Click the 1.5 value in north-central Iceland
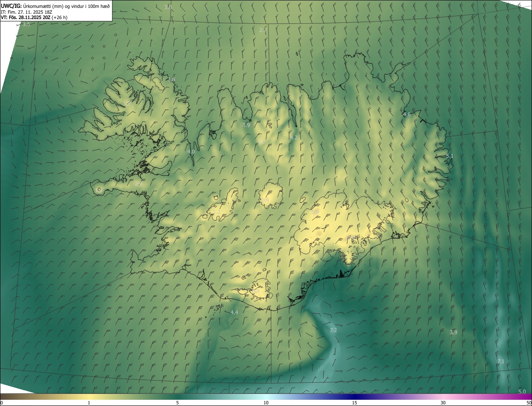This screenshot has width=532, height=406. coord(261,142)
